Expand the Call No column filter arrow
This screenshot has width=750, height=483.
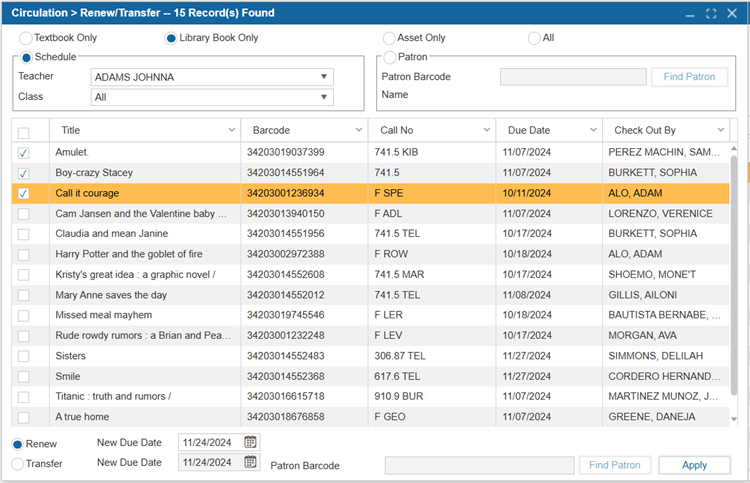click(486, 130)
